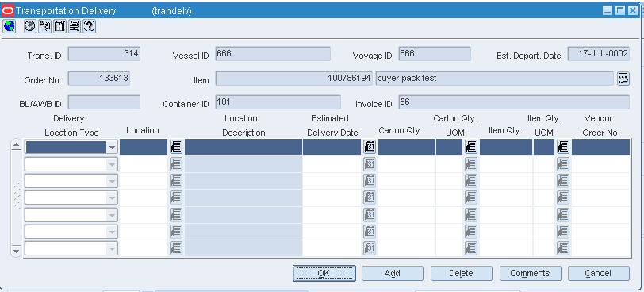This screenshot has width=644, height=292.
Task: Click the save floppy disk toolbar icon
Action: point(60,27)
